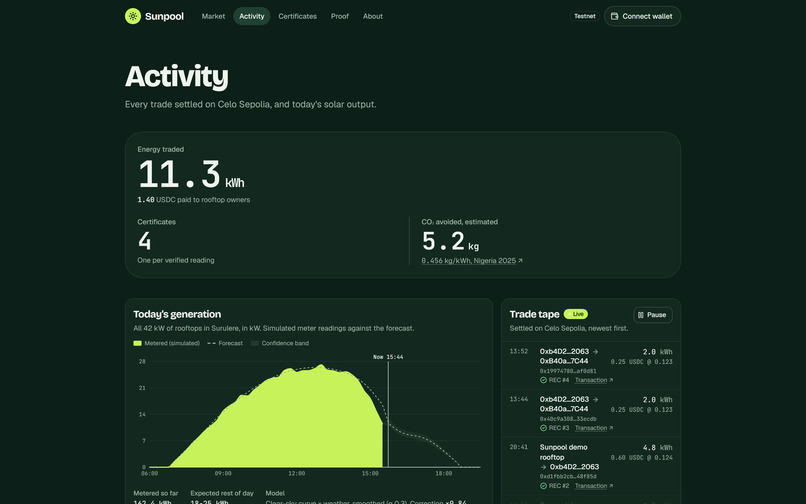The height and width of the screenshot is (504, 806).
Task: Open the Proof tab
Action: tap(340, 16)
